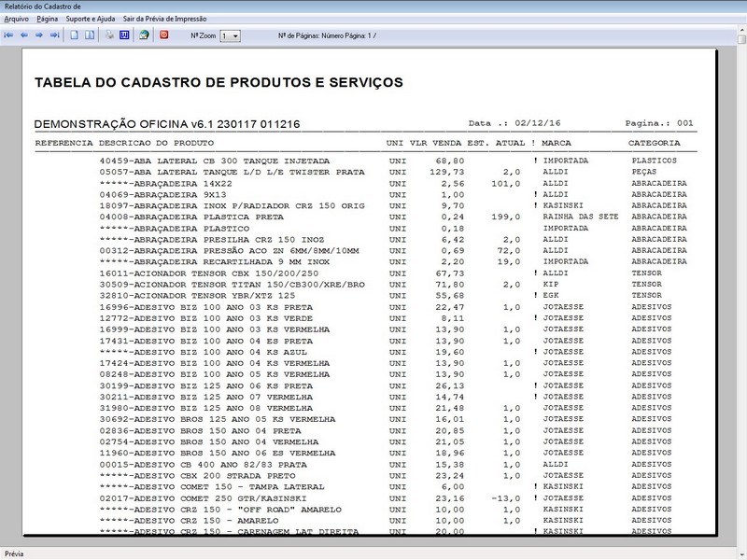747x560 pixels.
Task: Jump to the last page arrow
Action: [53, 35]
